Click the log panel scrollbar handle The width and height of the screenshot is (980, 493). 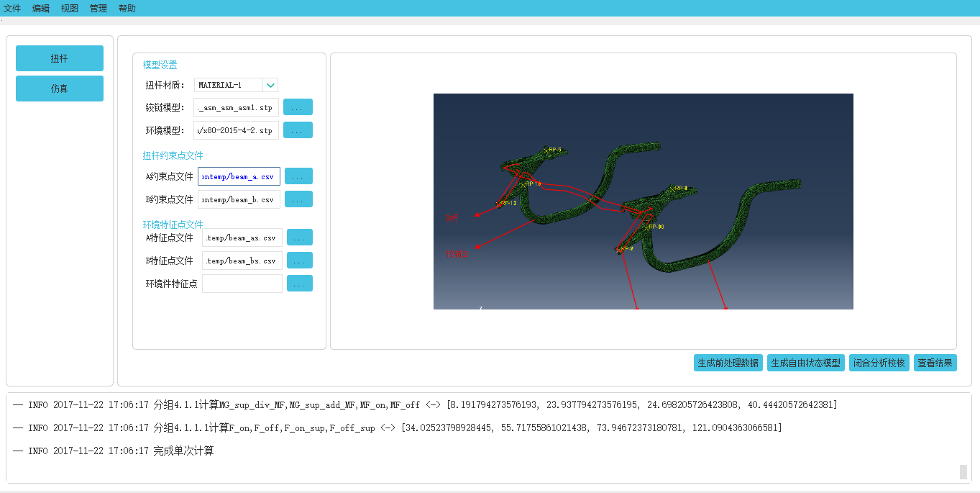[x=963, y=471]
